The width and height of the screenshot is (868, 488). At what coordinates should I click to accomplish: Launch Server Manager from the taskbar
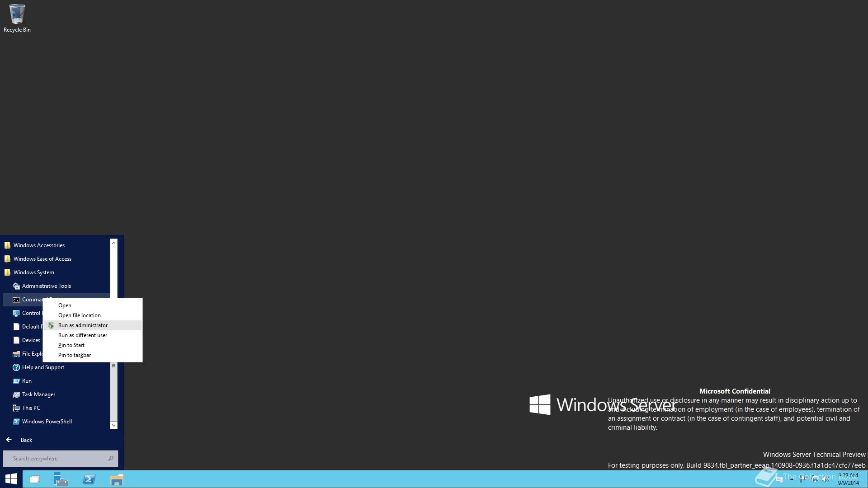point(61,479)
